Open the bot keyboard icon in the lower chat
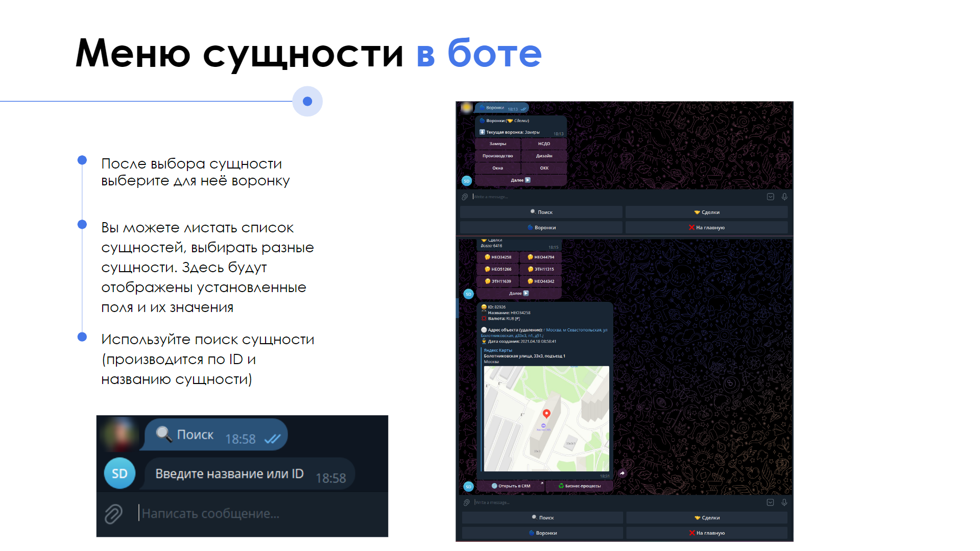The image size is (980, 551). [x=770, y=502]
